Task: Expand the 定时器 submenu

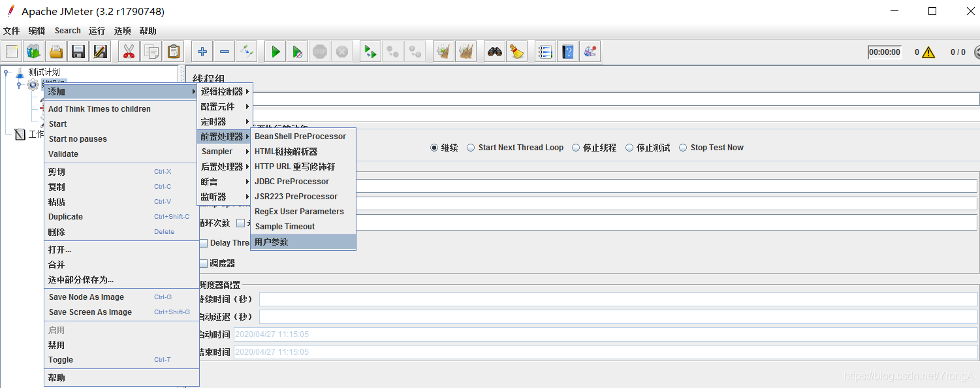Action: [x=225, y=121]
